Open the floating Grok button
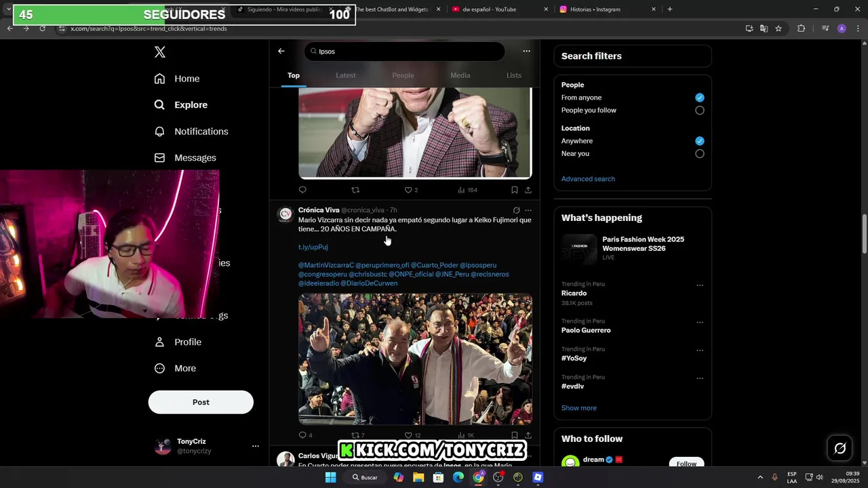Screen dimensions: 868x488 (x=840, y=448)
